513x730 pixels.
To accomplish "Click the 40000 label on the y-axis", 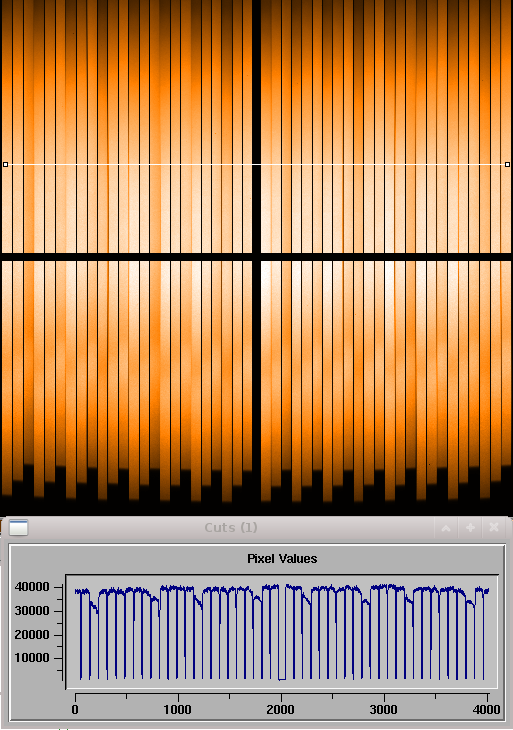I will pyautogui.click(x=32, y=587).
